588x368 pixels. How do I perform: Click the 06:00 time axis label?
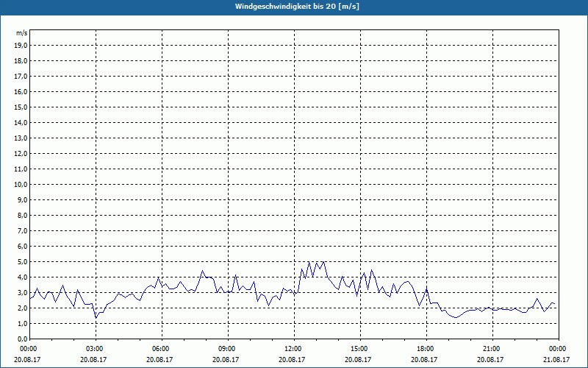tap(160, 349)
